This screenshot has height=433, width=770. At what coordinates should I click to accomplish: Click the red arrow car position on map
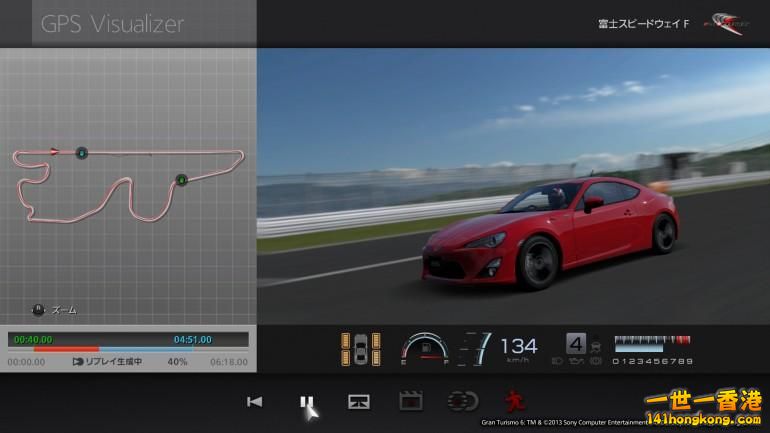point(55,152)
